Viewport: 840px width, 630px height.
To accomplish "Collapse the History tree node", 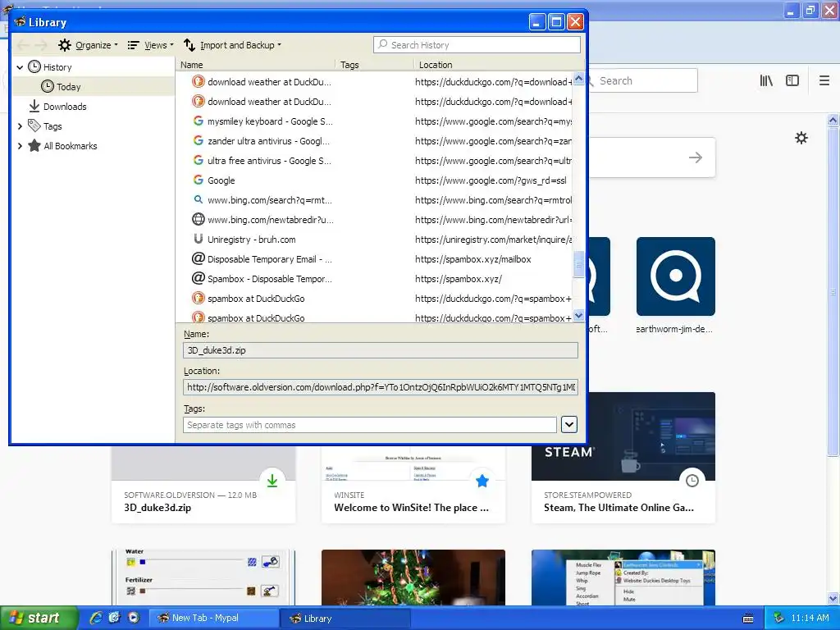I will point(20,67).
